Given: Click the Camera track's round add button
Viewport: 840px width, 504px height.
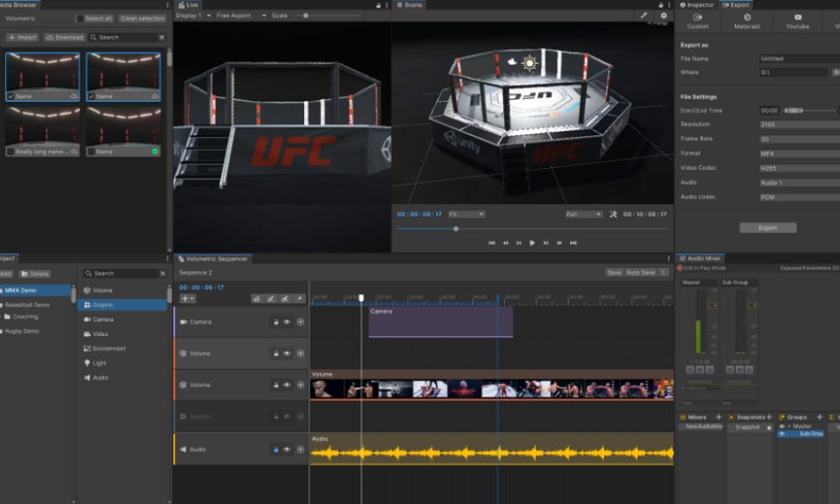Looking at the screenshot, I should pyautogui.click(x=301, y=322).
